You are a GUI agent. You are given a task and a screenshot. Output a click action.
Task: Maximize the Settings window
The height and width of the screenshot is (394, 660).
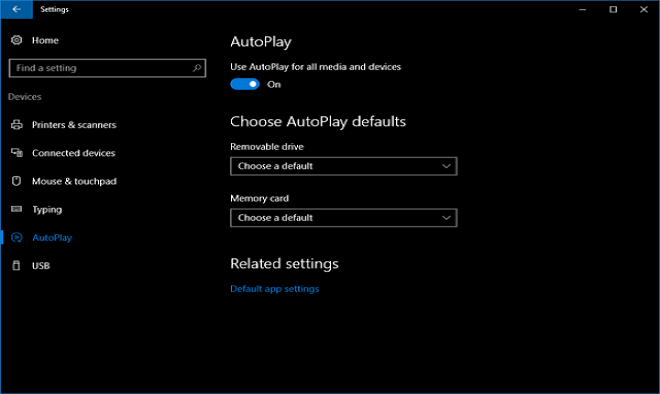tap(613, 9)
